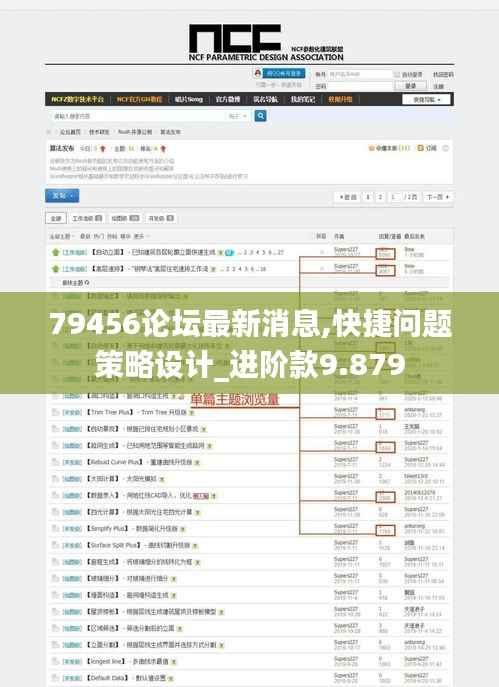
Task: Open 我的笔记 in the navigation bar
Action: click(x=303, y=99)
